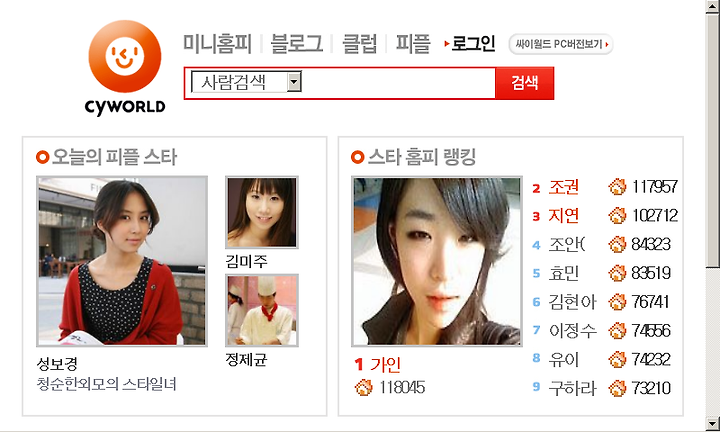Click the house icon next to 73210
The height and width of the screenshot is (432, 720).
617,388
